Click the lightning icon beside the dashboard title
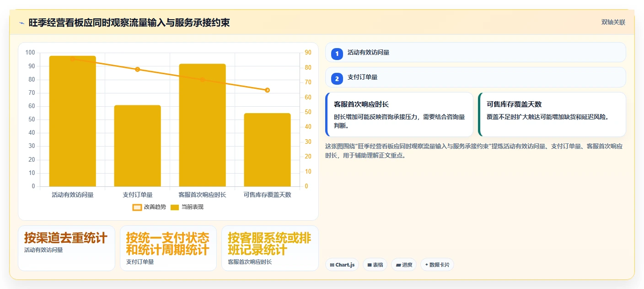The image size is (644, 289). pos(21,23)
